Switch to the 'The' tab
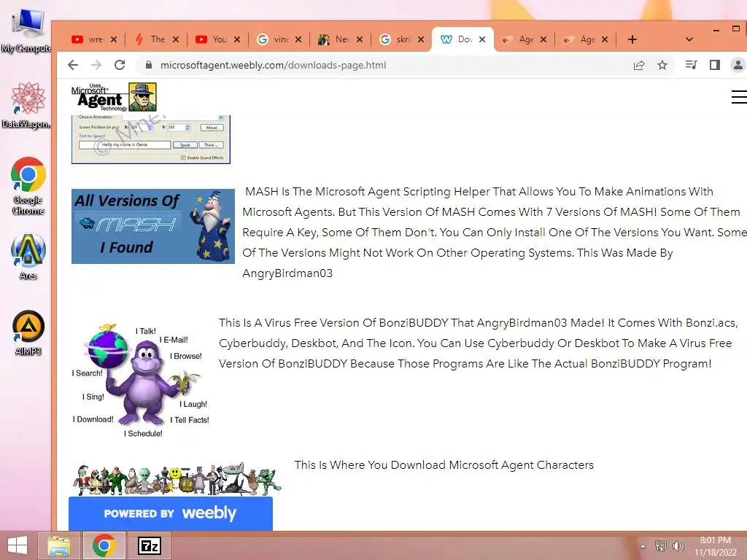Image resolution: width=747 pixels, height=560 pixels. point(152,39)
